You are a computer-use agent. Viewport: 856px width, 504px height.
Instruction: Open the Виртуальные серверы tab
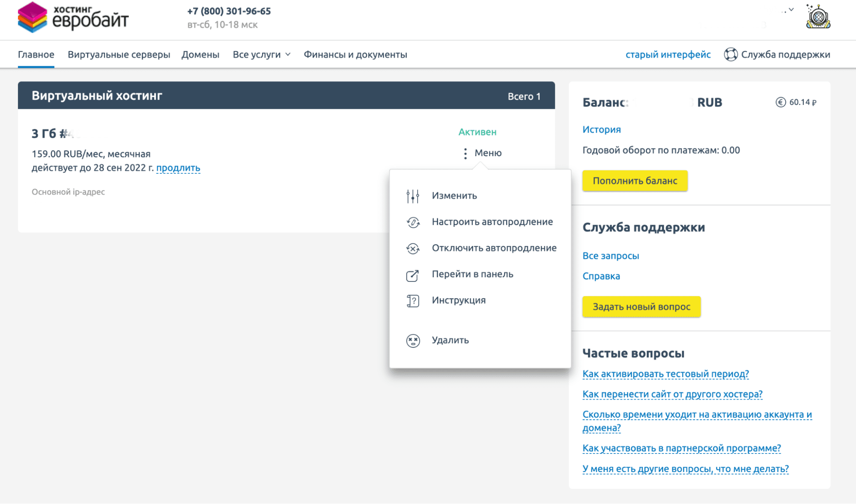119,55
